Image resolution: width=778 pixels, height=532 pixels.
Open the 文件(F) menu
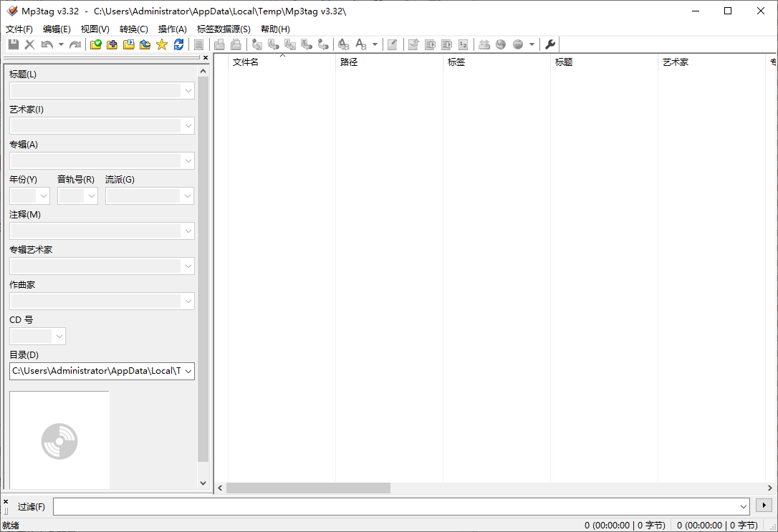(19, 29)
